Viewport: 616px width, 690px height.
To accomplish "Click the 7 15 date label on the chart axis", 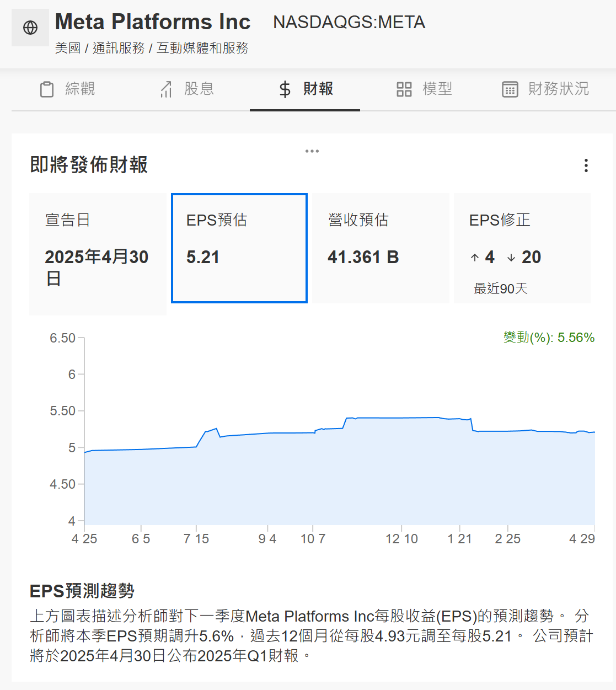I will click(x=196, y=539).
